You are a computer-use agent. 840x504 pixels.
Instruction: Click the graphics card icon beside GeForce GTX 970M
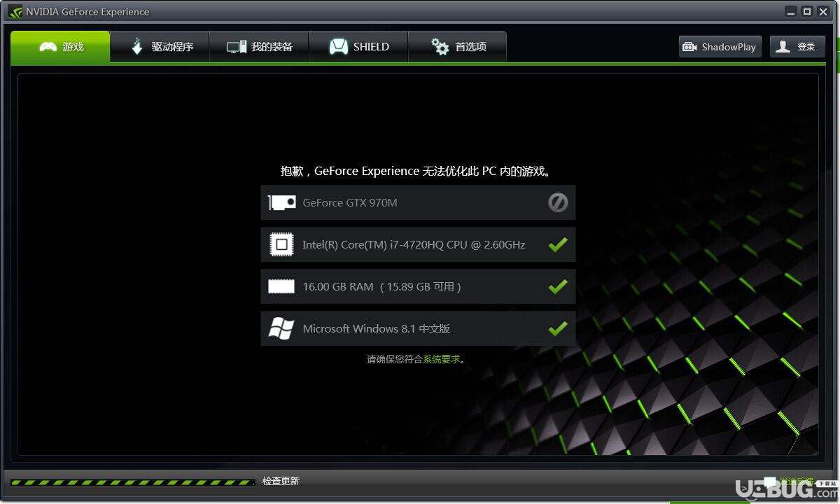(282, 202)
